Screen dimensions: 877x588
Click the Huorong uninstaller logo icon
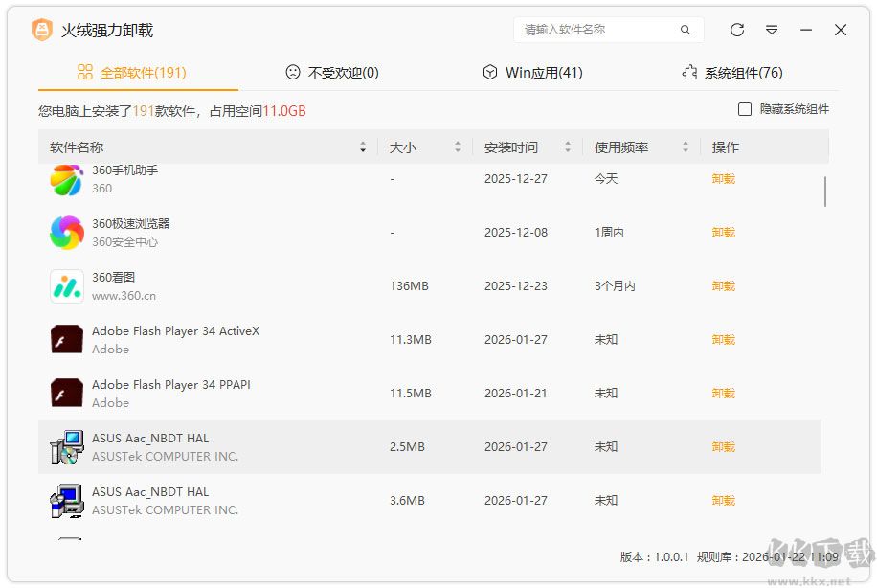(42, 30)
